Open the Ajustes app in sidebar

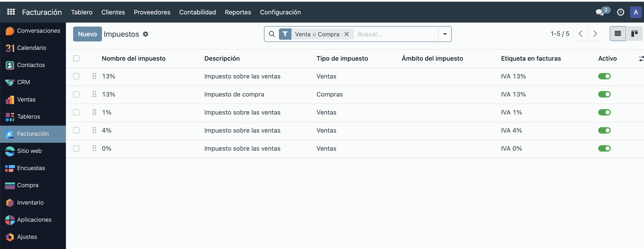(x=33, y=237)
